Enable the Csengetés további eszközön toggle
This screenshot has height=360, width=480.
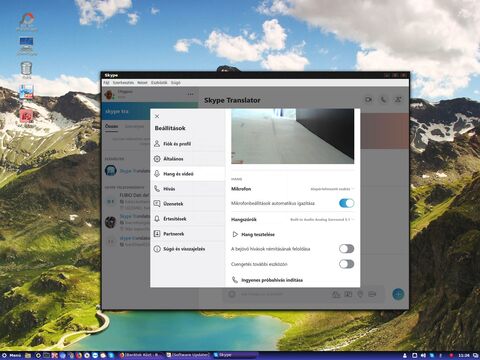click(x=346, y=264)
